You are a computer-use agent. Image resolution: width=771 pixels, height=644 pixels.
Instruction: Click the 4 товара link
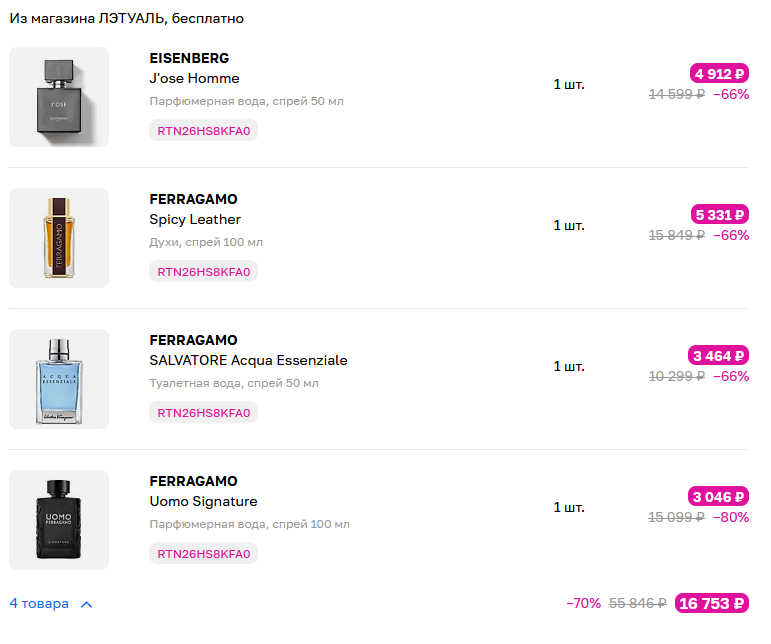(x=40, y=604)
